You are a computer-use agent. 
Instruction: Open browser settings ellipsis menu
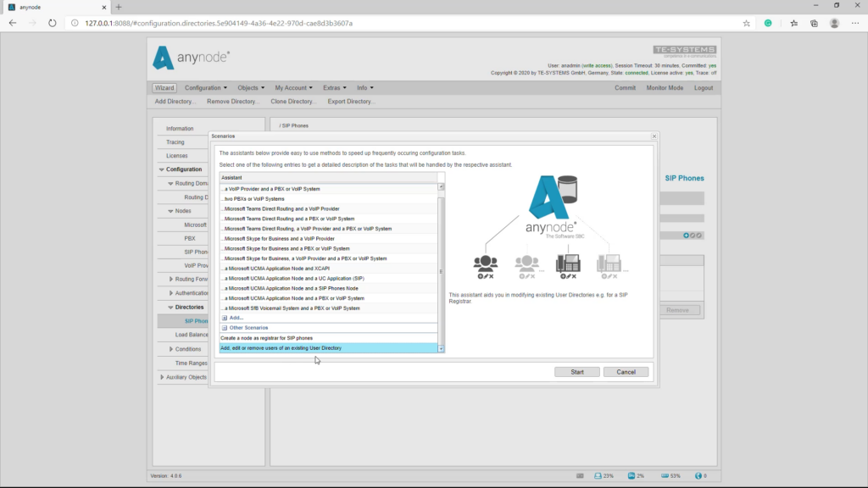855,23
